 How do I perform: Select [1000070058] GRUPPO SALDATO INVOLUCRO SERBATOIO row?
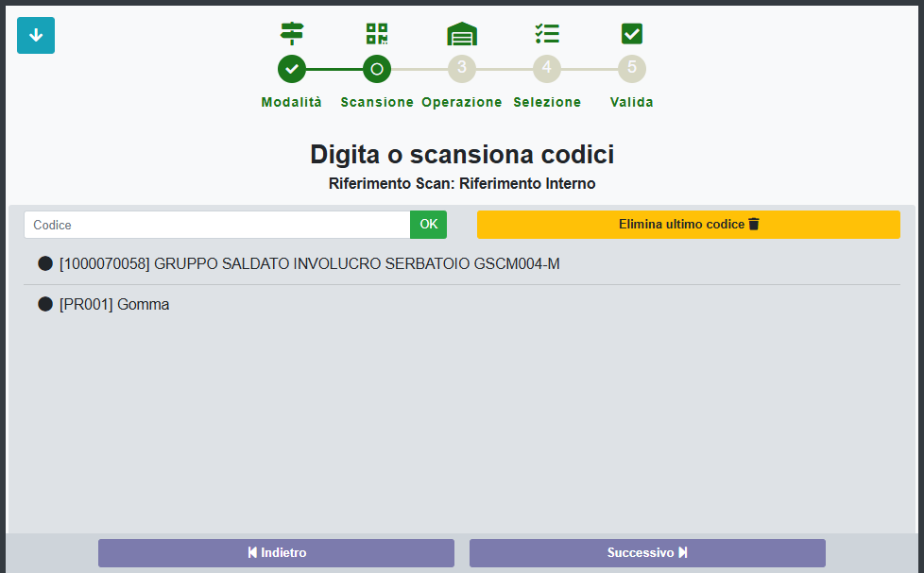point(462,263)
